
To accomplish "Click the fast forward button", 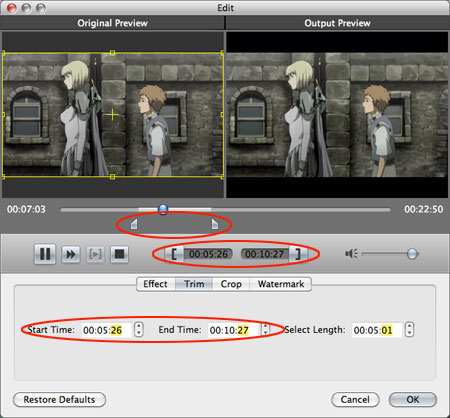I will [x=71, y=254].
